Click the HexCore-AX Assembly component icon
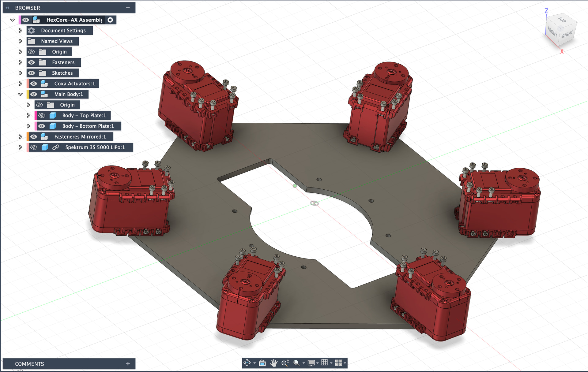The image size is (588, 372). click(x=37, y=20)
